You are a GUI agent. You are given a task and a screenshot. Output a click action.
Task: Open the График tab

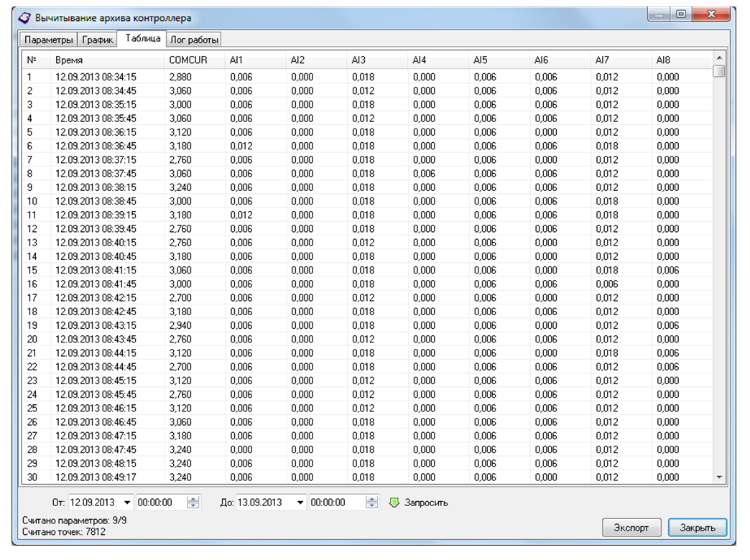98,40
